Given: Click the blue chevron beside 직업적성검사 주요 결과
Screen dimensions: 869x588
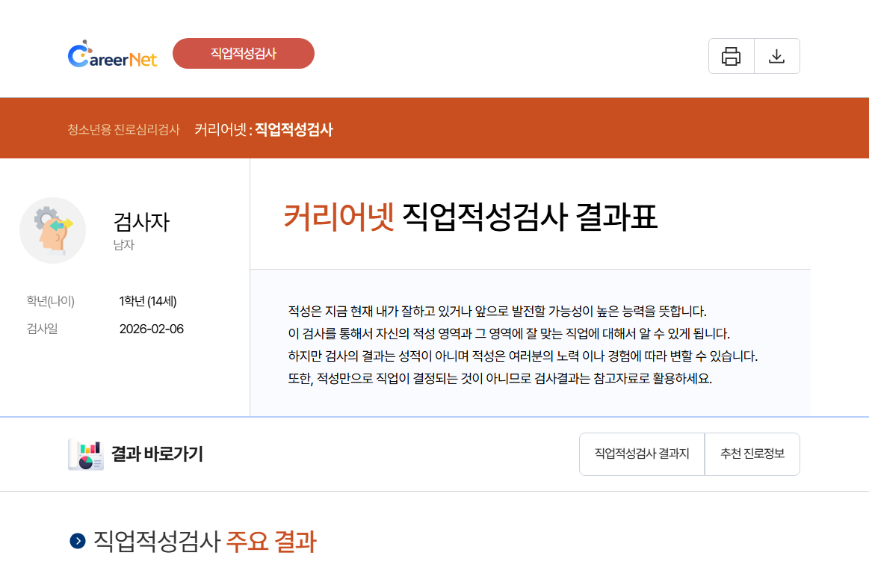Looking at the screenshot, I should pyautogui.click(x=78, y=541).
